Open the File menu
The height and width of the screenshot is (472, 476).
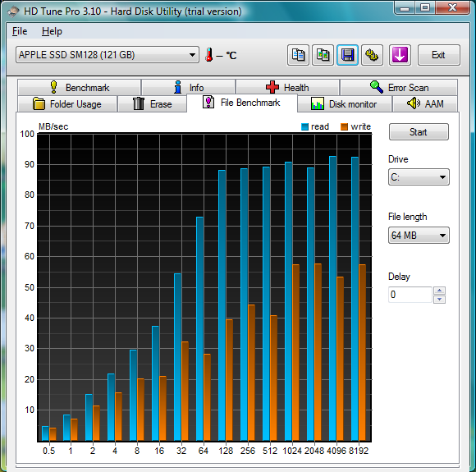click(x=20, y=31)
